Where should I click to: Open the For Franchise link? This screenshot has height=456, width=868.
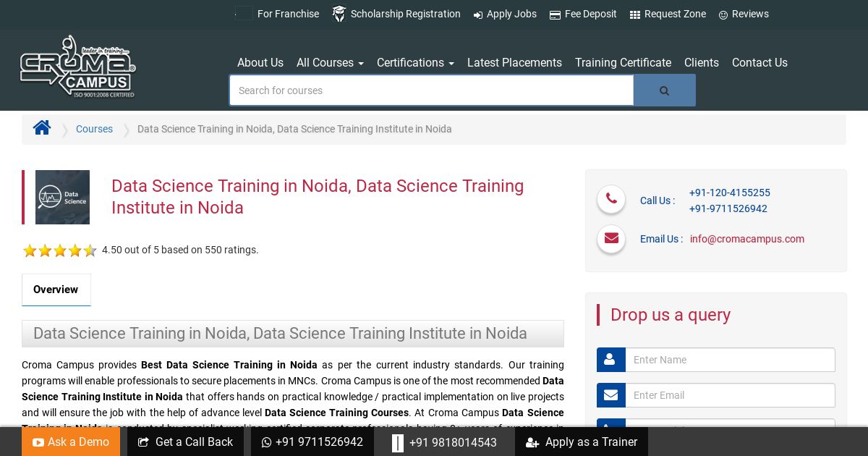tap(288, 14)
